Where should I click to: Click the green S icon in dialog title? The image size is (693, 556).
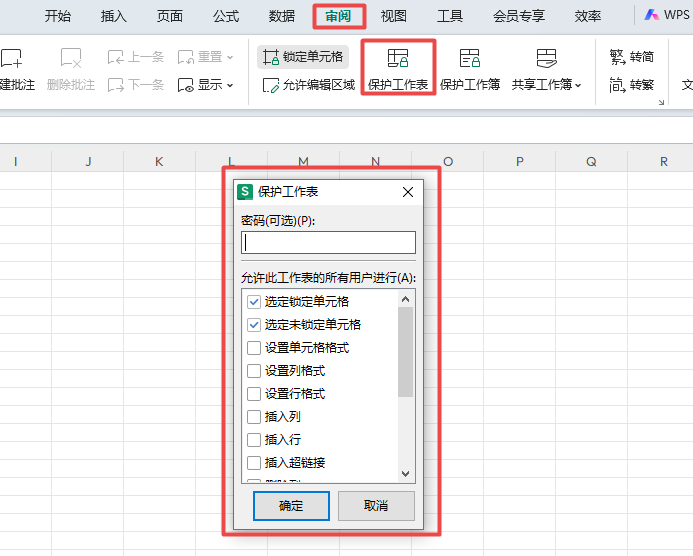(245, 192)
